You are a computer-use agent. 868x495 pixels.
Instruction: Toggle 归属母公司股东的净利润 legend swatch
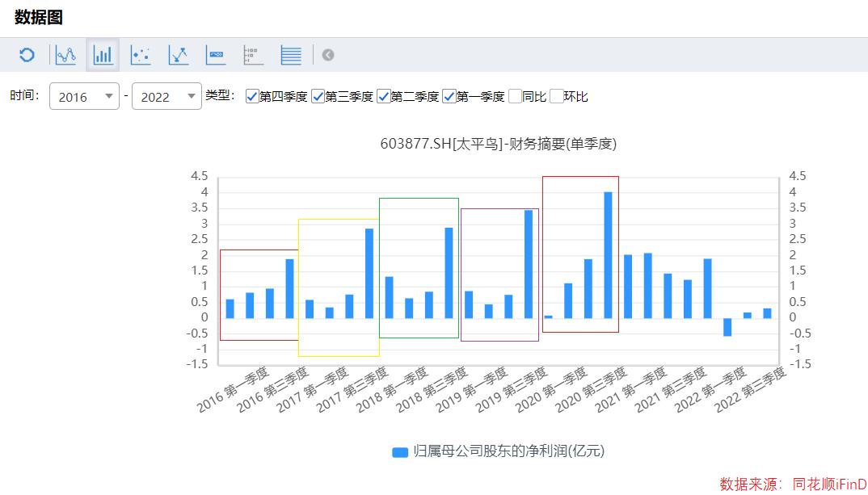(x=399, y=452)
